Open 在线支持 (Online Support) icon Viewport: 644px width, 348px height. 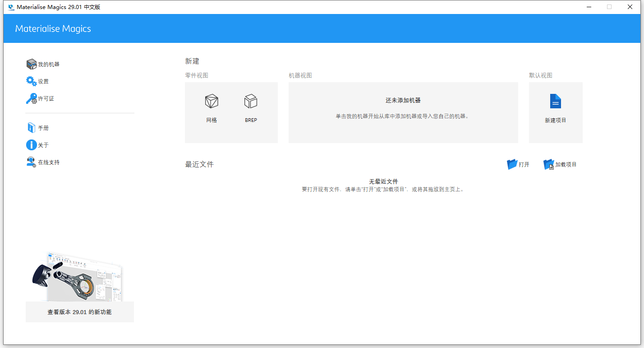pos(42,162)
